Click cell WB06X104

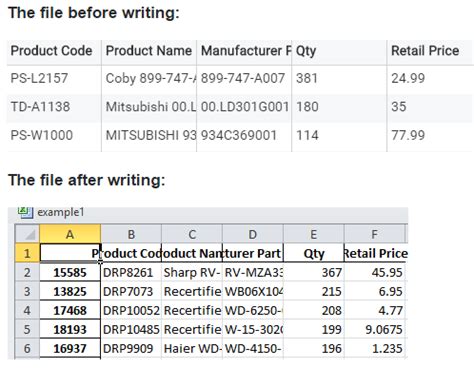(x=253, y=291)
